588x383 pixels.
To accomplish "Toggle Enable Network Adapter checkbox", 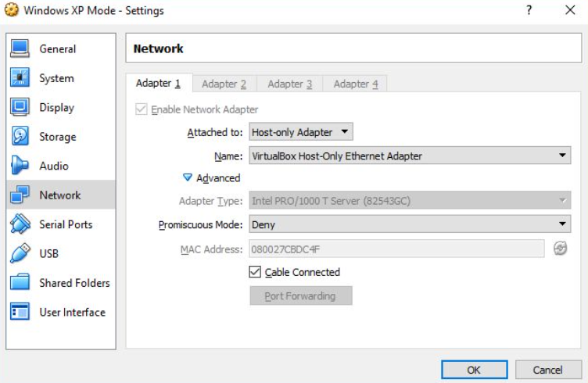I will [142, 109].
